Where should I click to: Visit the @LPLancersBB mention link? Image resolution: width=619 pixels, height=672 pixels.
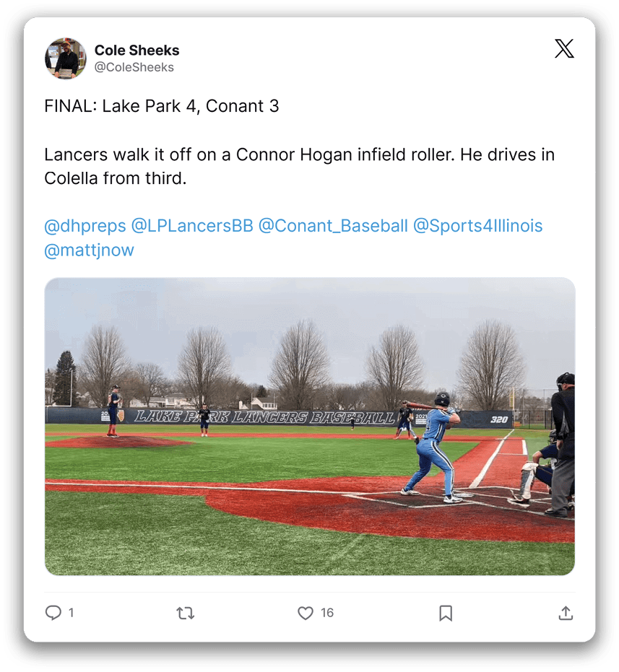191,226
